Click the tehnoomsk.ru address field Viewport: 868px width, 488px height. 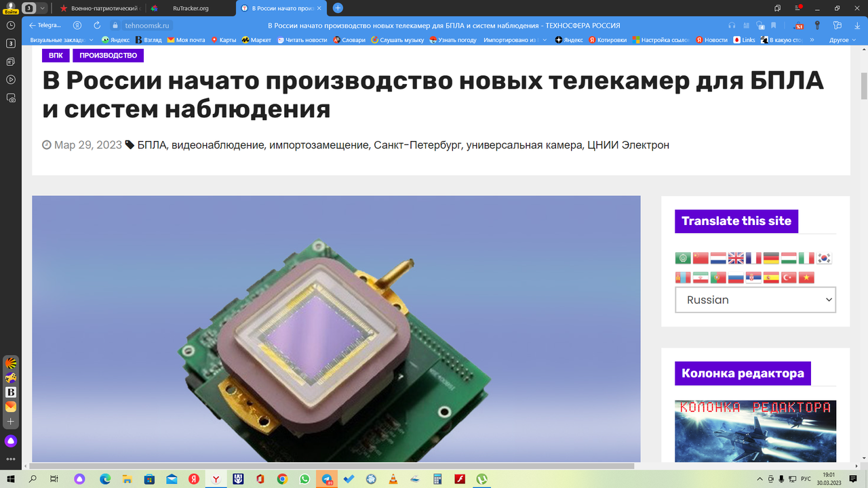click(148, 25)
